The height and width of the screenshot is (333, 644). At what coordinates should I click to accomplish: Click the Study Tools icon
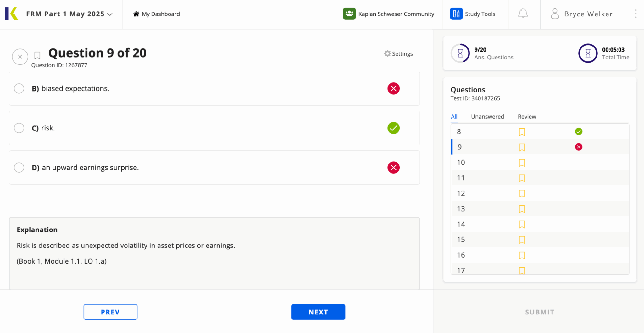coord(456,14)
